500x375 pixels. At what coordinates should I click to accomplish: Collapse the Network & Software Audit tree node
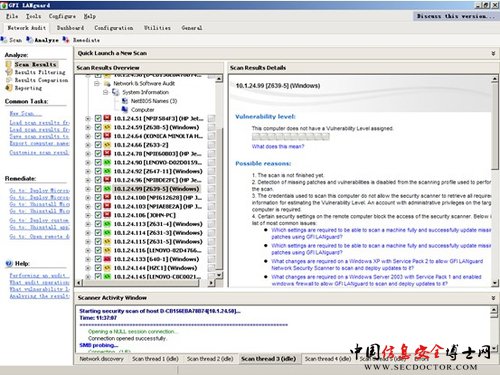97,83
